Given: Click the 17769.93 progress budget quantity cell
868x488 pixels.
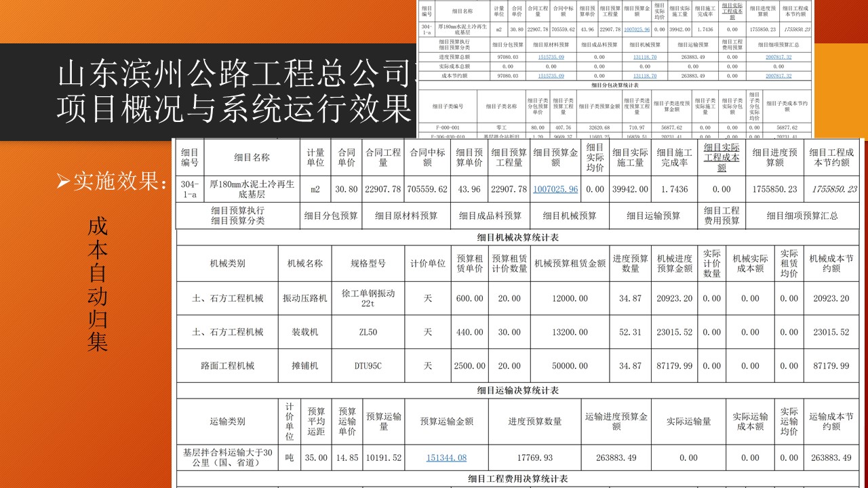Looking at the screenshot, I should coord(535,457).
